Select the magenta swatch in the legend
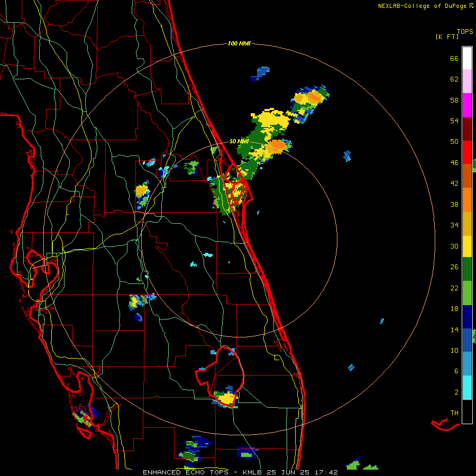 click(467, 105)
